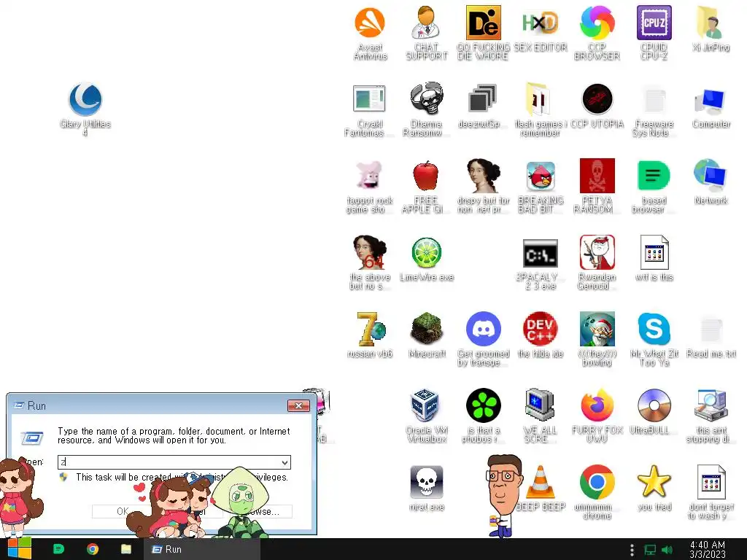Open the Discord icon labeled Get groomed
The height and width of the screenshot is (560, 747).
483,329
